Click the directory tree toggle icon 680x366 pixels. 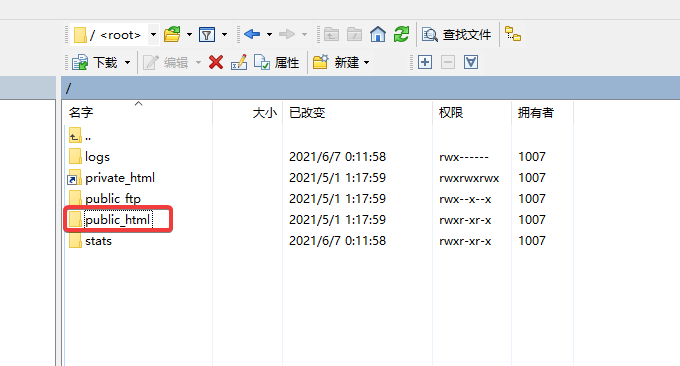coord(513,34)
